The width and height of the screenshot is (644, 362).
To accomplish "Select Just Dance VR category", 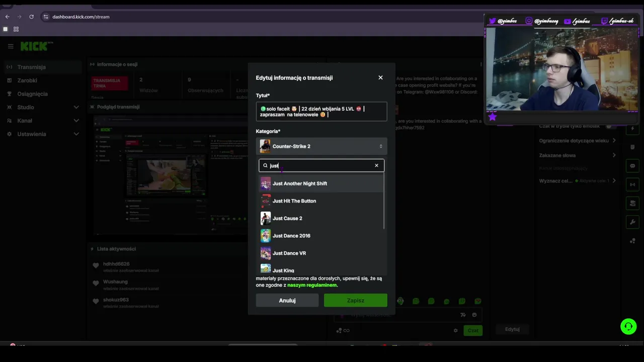I will pos(321,253).
